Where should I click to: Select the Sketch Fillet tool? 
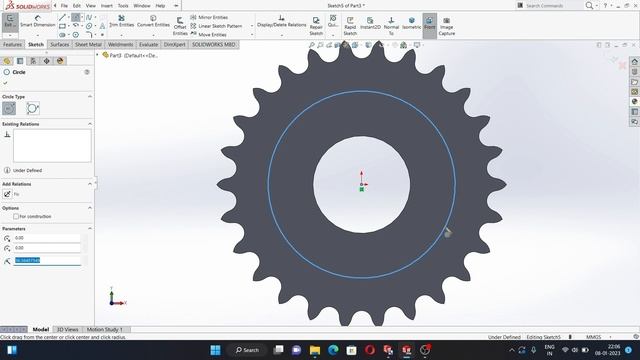point(89,35)
